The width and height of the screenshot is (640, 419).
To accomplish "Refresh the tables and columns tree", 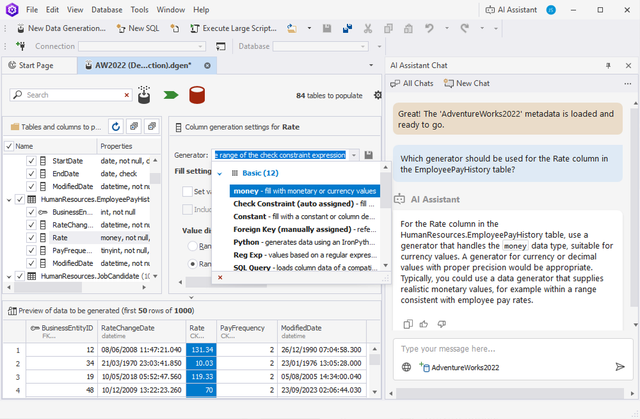I will tap(116, 127).
